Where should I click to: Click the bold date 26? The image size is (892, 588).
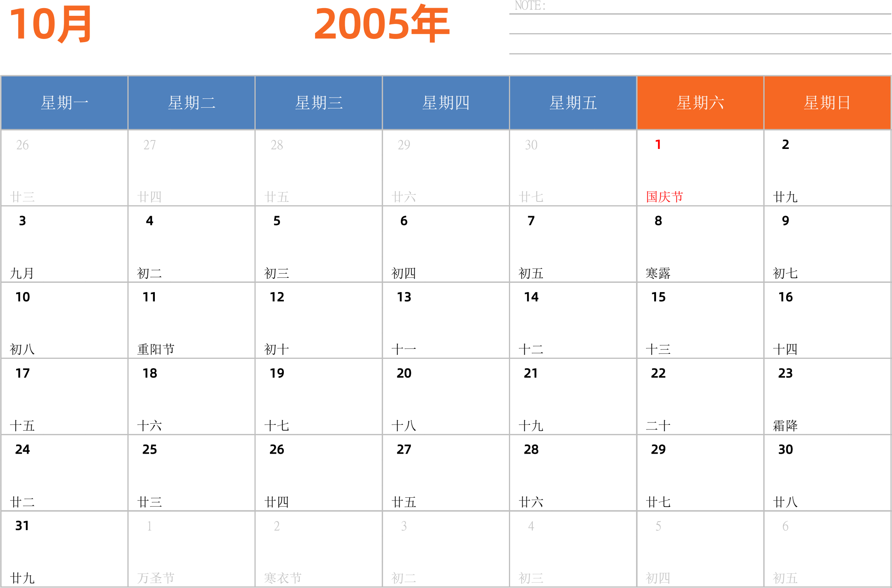(x=277, y=449)
